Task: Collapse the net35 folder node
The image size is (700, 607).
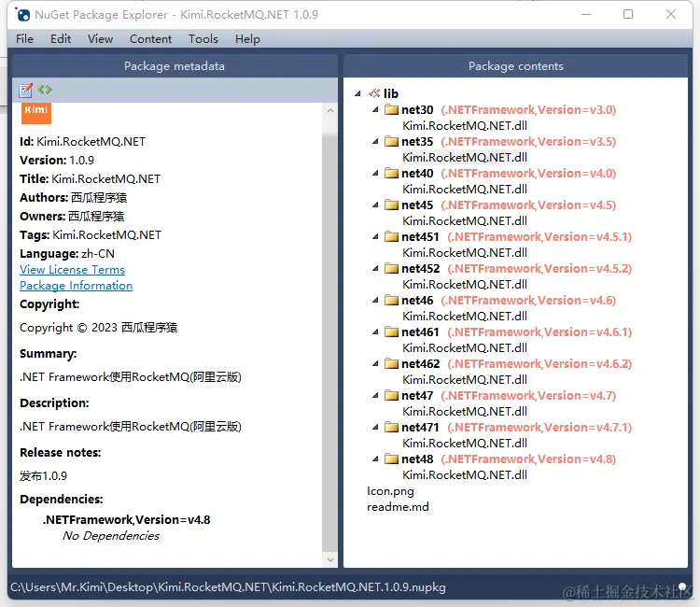Action: click(375, 141)
